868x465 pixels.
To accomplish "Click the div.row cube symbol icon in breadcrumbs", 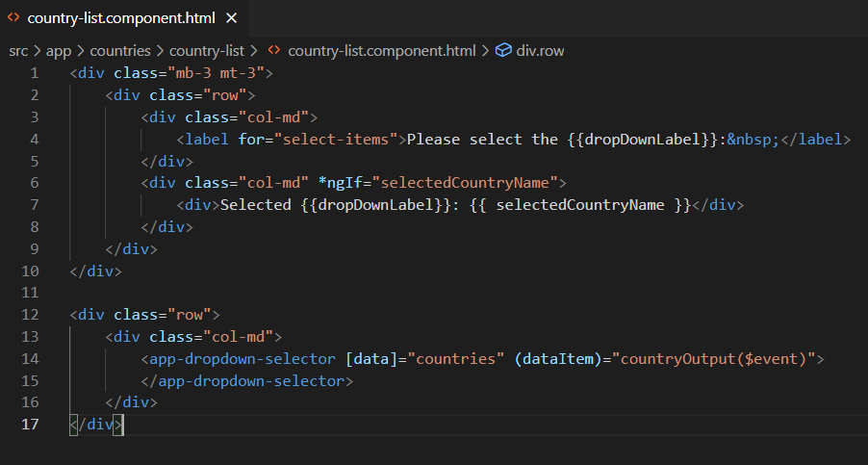I will (503, 50).
